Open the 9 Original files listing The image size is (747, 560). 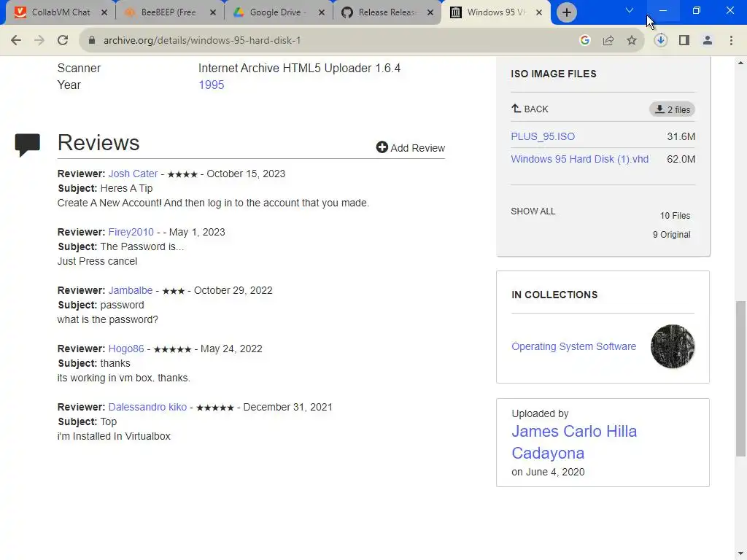point(671,235)
